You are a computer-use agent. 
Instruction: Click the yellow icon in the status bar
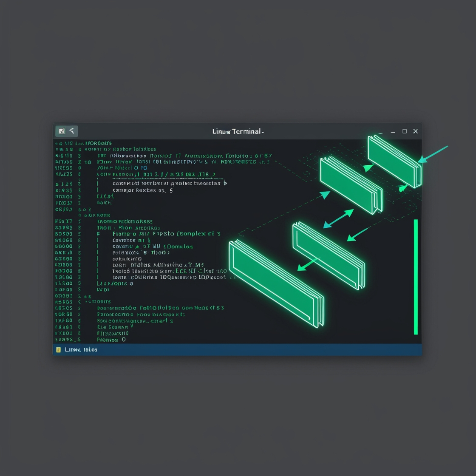58,350
